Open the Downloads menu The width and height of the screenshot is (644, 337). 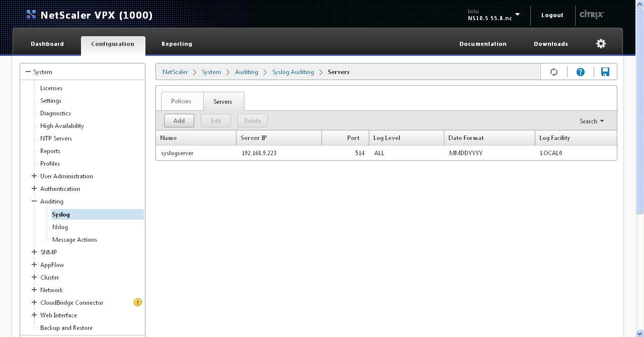551,44
